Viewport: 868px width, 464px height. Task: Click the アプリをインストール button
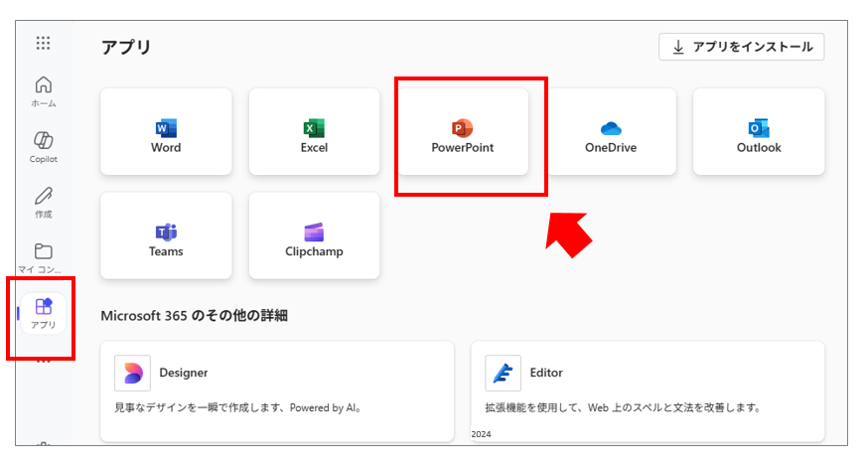741,47
